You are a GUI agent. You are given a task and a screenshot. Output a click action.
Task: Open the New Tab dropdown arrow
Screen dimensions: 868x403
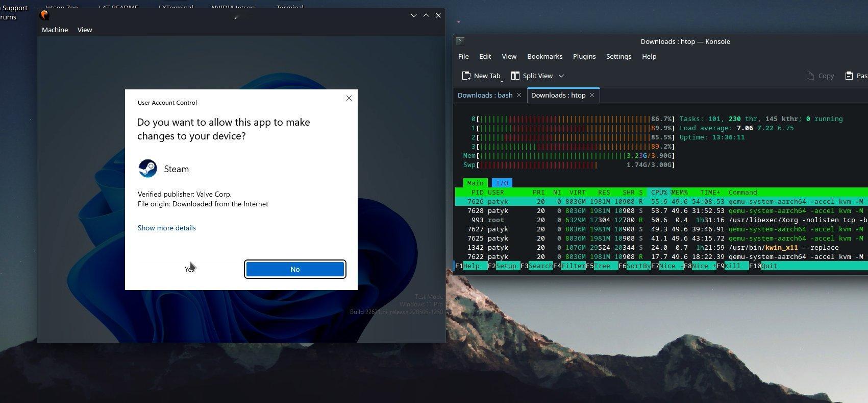[x=502, y=81]
